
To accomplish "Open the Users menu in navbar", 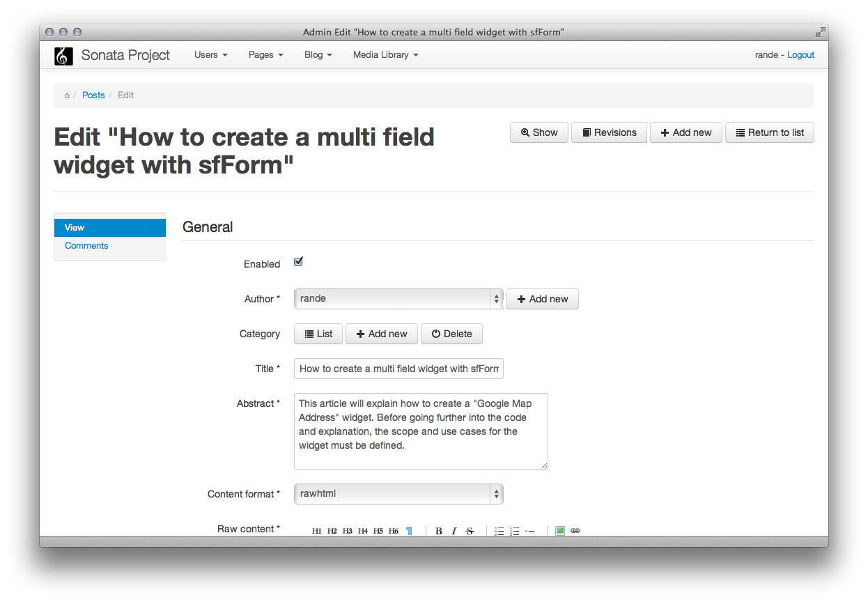I will pos(210,55).
